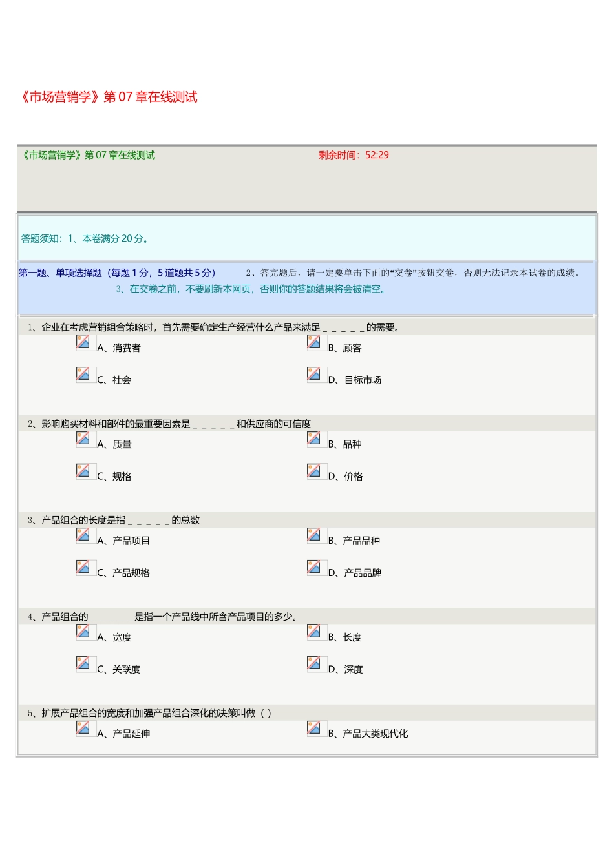The image size is (614, 868).
Task: Select answer text D、价格
Action: pos(346,477)
